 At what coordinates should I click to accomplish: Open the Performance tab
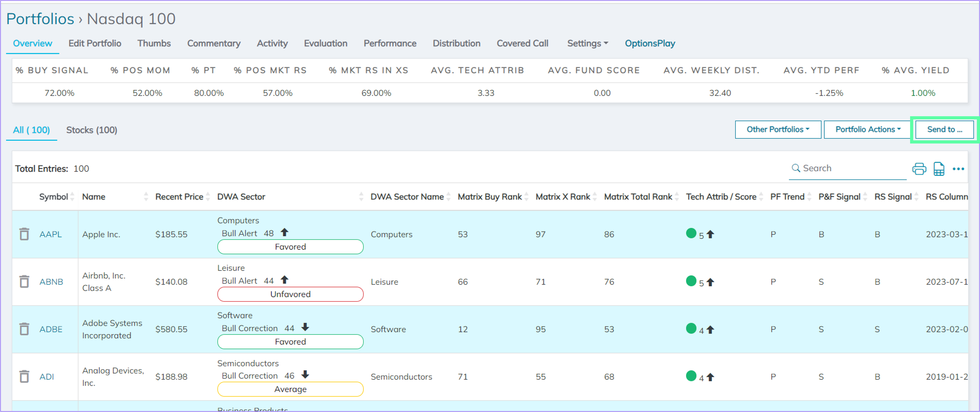[x=390, y=43]
